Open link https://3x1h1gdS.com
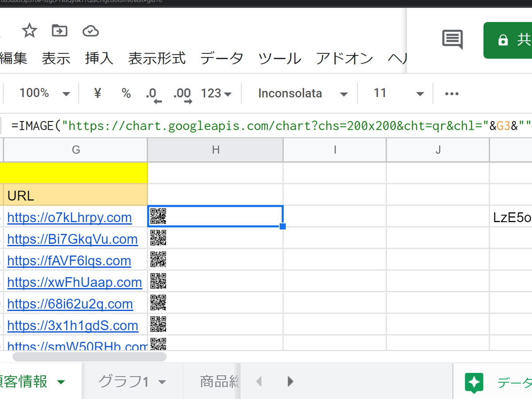 coord(73,325)
